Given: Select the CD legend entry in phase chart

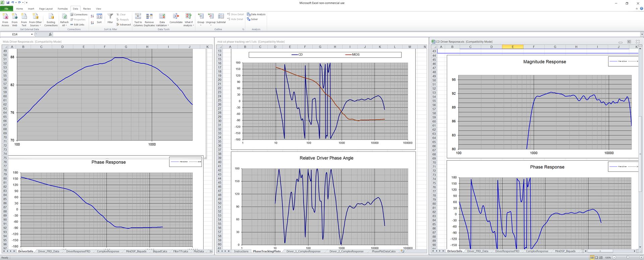Looking at the screenshot, I should click(x=297, y=55).
